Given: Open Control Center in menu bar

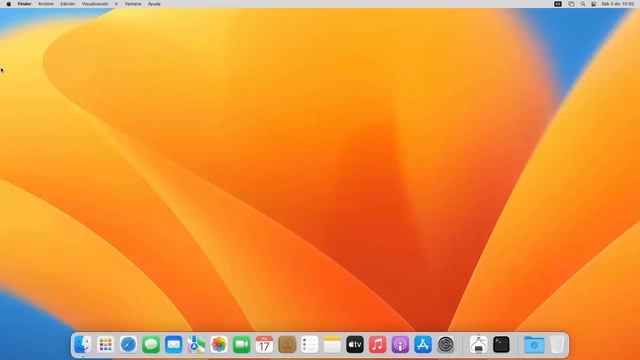Looking at the screenshot, I should (x=593, y=4).
